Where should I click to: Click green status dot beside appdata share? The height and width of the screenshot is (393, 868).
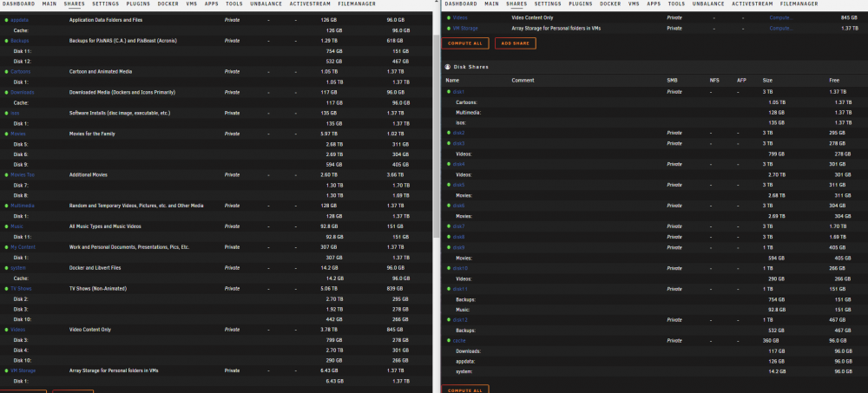pyautogui.click(x=6, y=20)
